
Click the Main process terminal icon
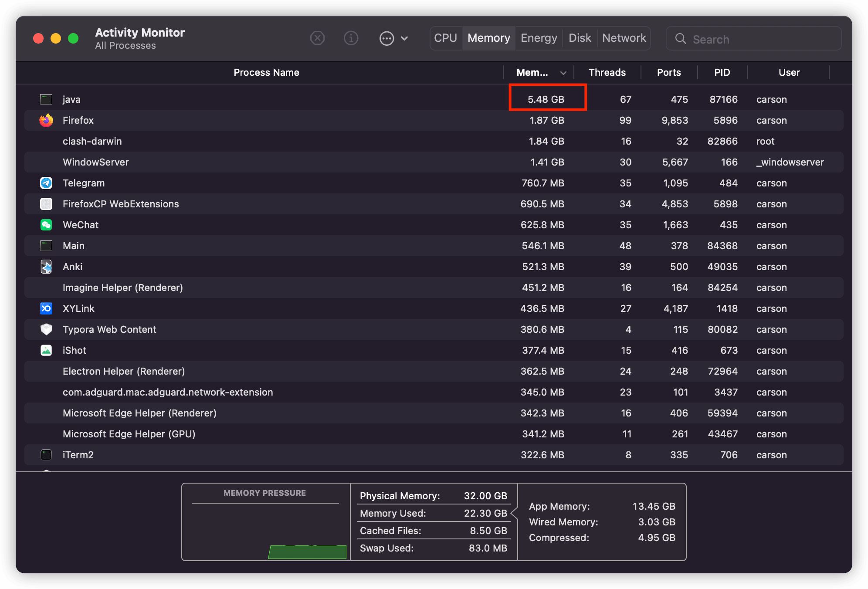[46, 246]
